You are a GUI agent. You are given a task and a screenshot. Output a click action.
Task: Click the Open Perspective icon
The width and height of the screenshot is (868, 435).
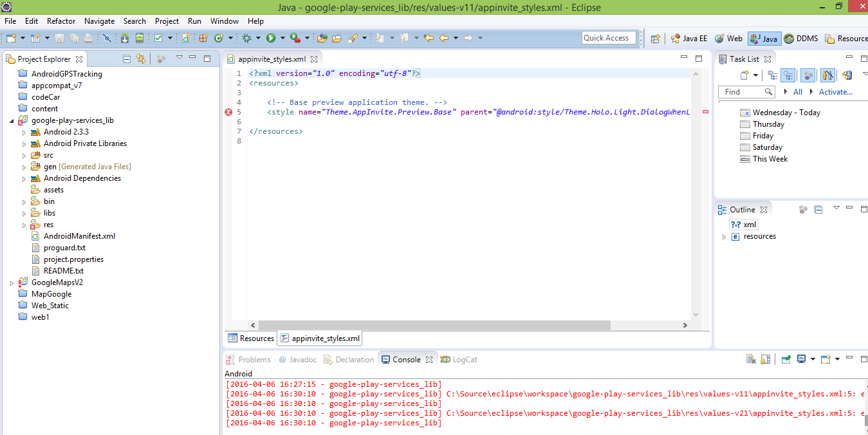click(655, 39)
